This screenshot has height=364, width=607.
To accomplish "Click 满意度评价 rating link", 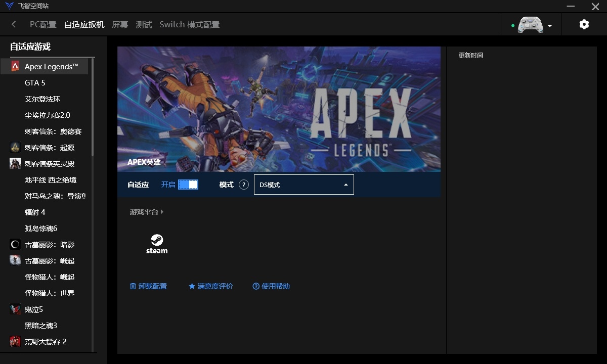I will (211, 286).
